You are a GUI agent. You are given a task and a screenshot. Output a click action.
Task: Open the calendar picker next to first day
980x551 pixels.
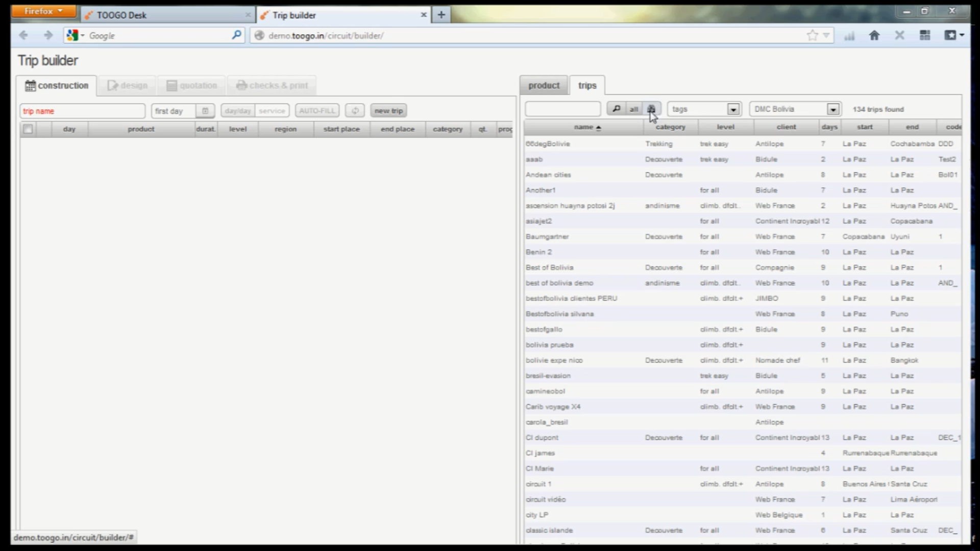[206, 111]
